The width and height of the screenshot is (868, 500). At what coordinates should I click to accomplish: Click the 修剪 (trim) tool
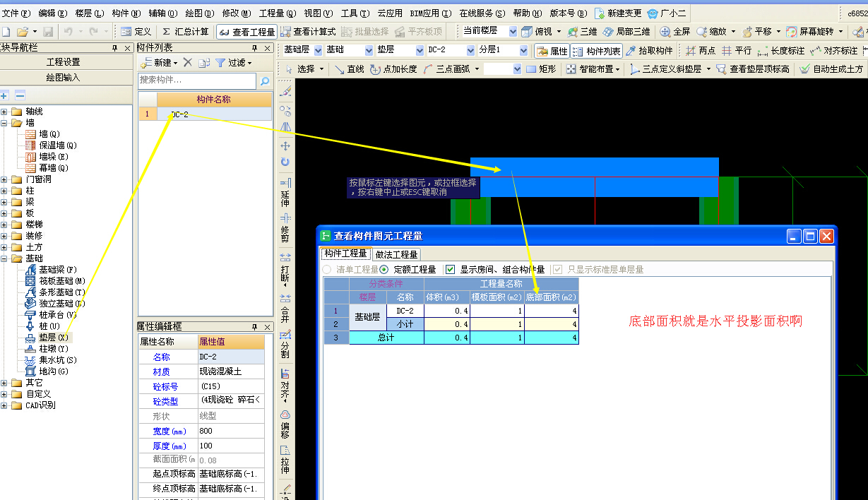[285, 228]
